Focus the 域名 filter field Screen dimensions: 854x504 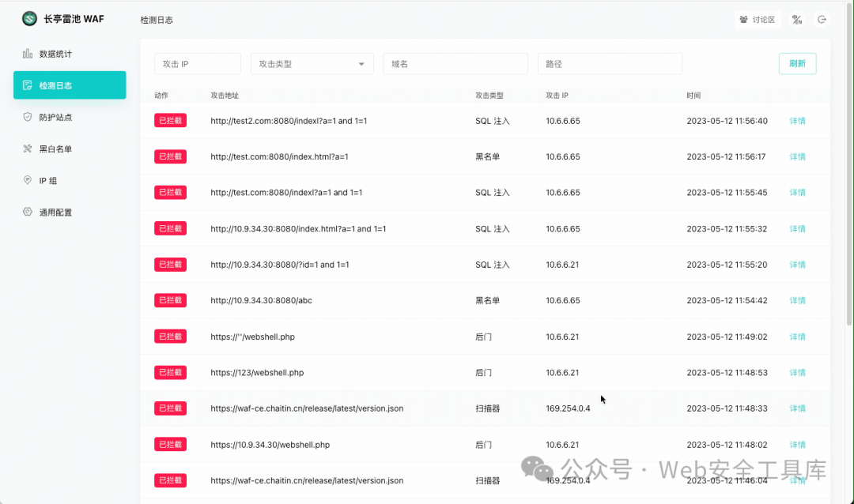(x=455, y=64)
